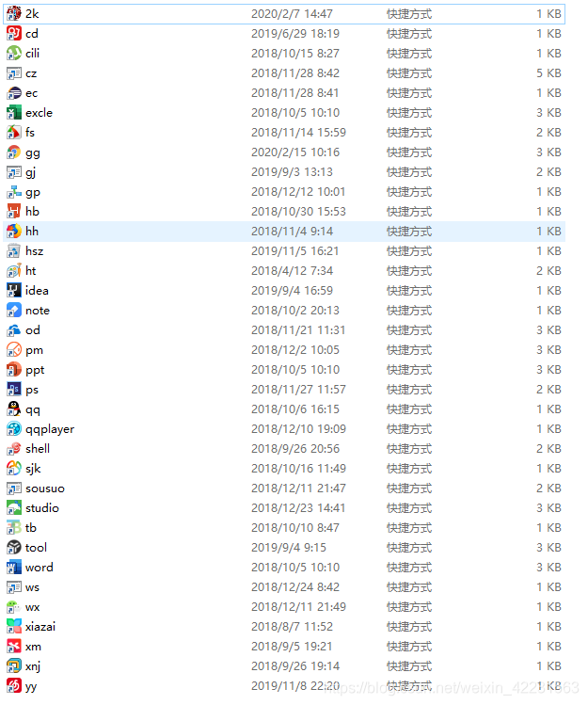Click the file name qqplayer
This screenshot has width=588, height=705.
(x=50, y=429)
